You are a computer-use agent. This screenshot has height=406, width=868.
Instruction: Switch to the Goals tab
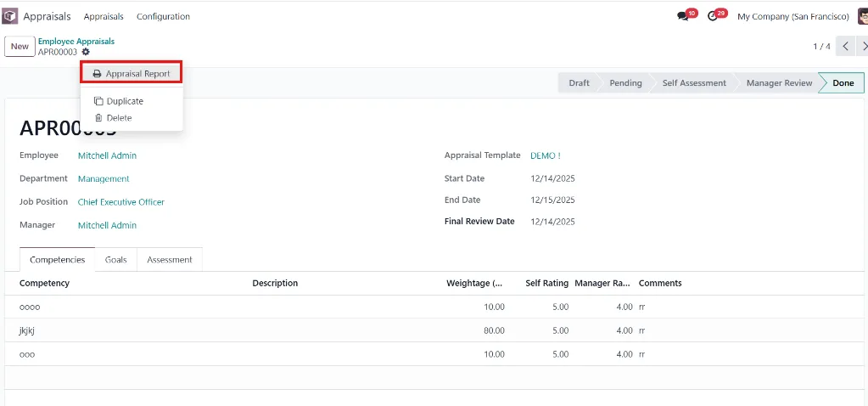[x=115, y=260]
